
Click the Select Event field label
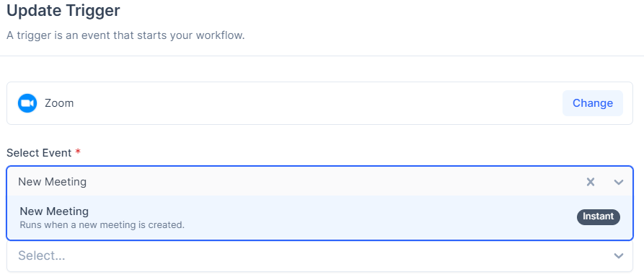pyautogui.click(x=39, y=152)
